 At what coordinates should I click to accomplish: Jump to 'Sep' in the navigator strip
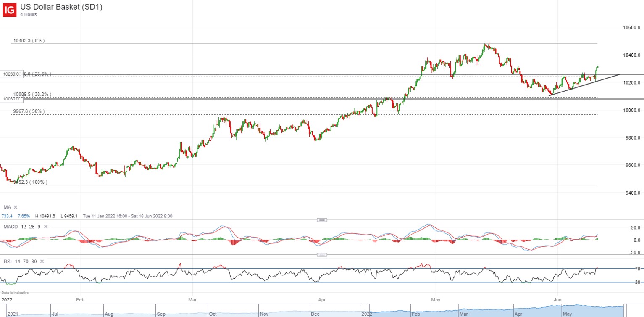click(x=161, y=314)
